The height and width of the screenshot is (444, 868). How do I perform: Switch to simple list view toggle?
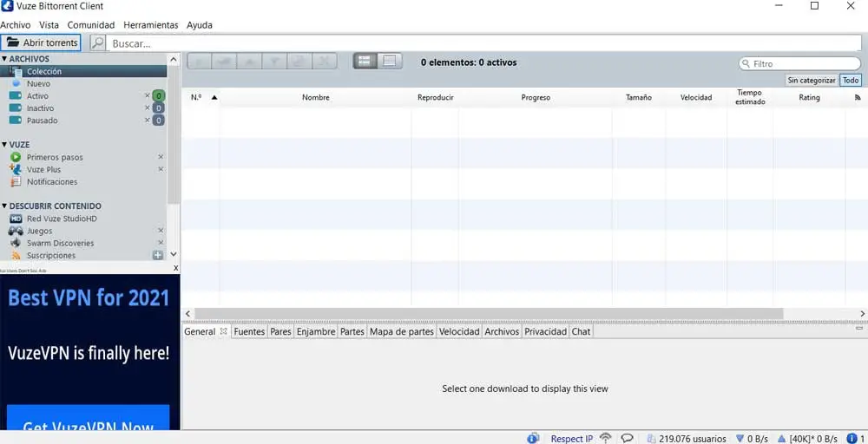point(365,62)
